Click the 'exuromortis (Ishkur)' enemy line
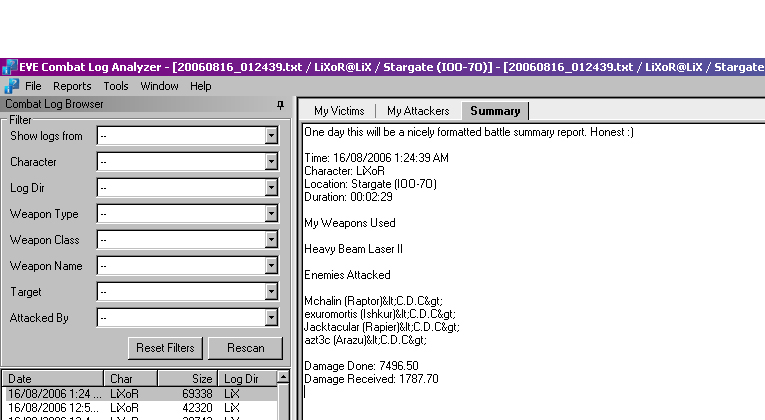The image size is (765, 420). pyautogui.click(x=380, y=314)
